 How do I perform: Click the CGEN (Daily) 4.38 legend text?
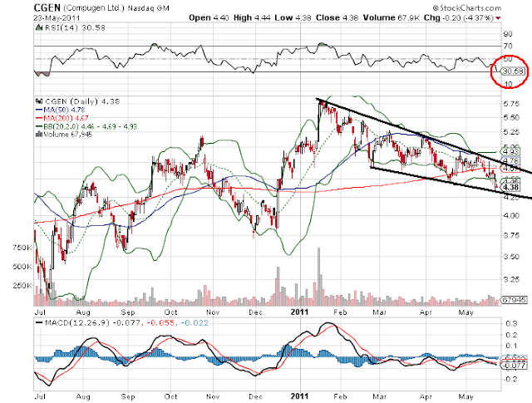coord(82,101)
